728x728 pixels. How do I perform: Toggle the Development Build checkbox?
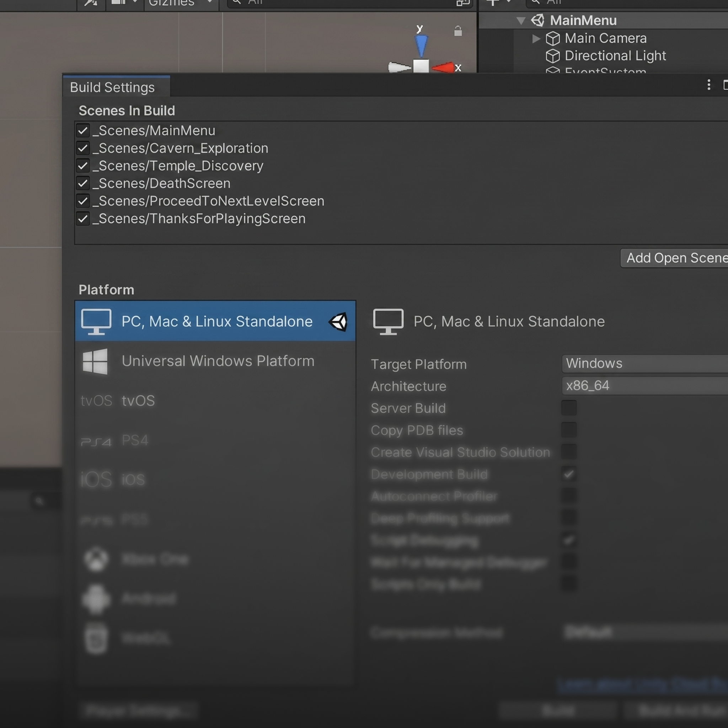[x=569, y=474]
